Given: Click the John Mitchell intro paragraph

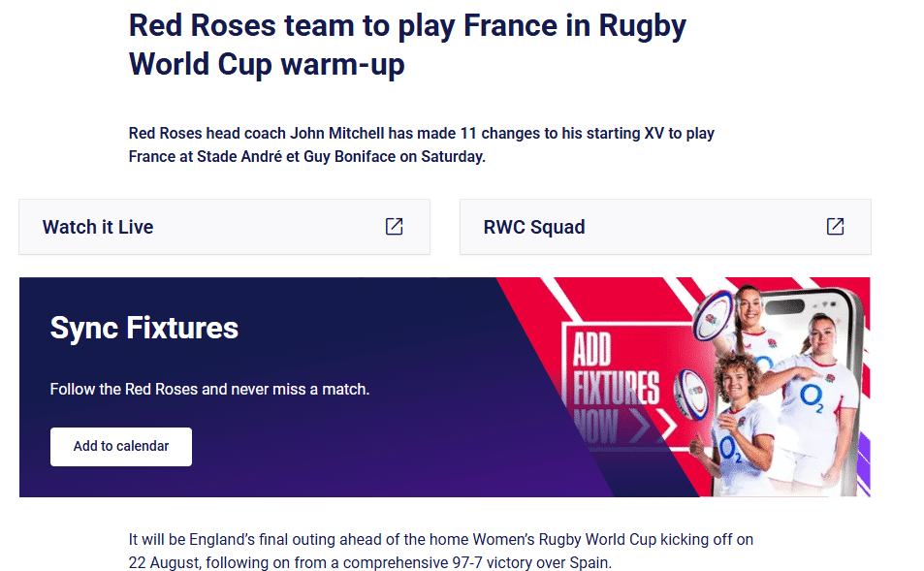Looking at the screenshot, I should (x=421, y=144).
